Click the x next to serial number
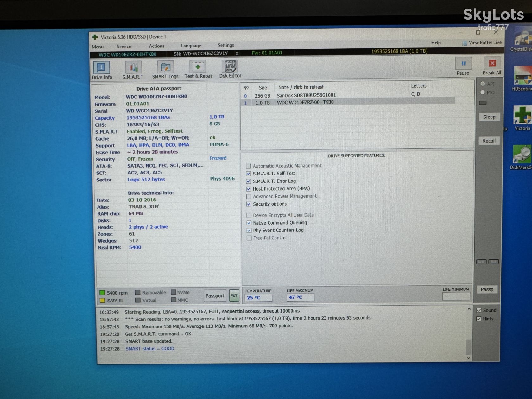Viewport: 532px width, 399px height. [237, 53]
